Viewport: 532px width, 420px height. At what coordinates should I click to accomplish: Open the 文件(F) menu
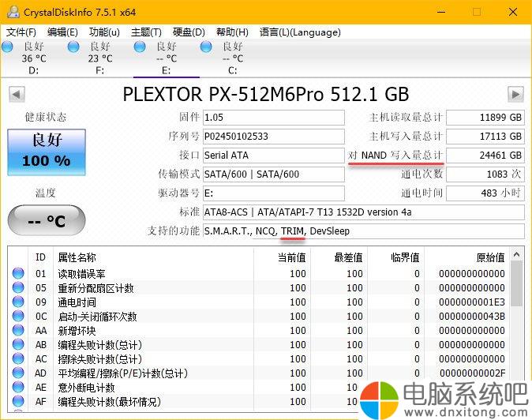pyautogui.click(x=21, y=32)
